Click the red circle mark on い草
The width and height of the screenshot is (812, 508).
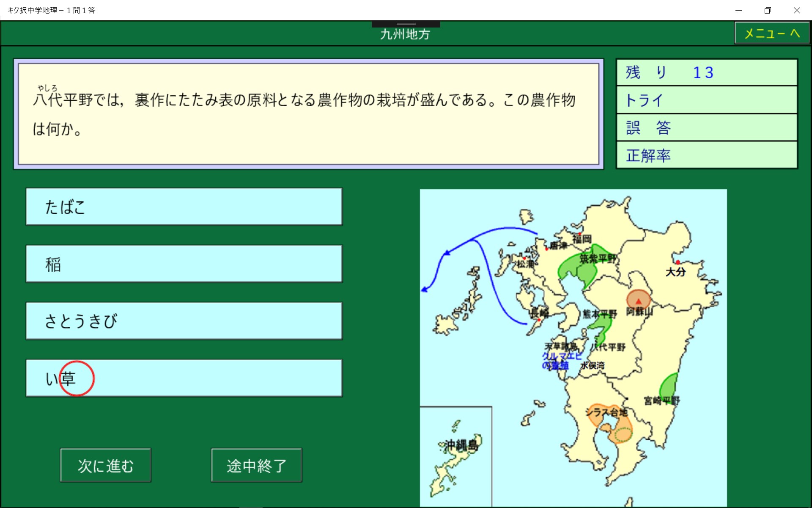coord(77,378)
